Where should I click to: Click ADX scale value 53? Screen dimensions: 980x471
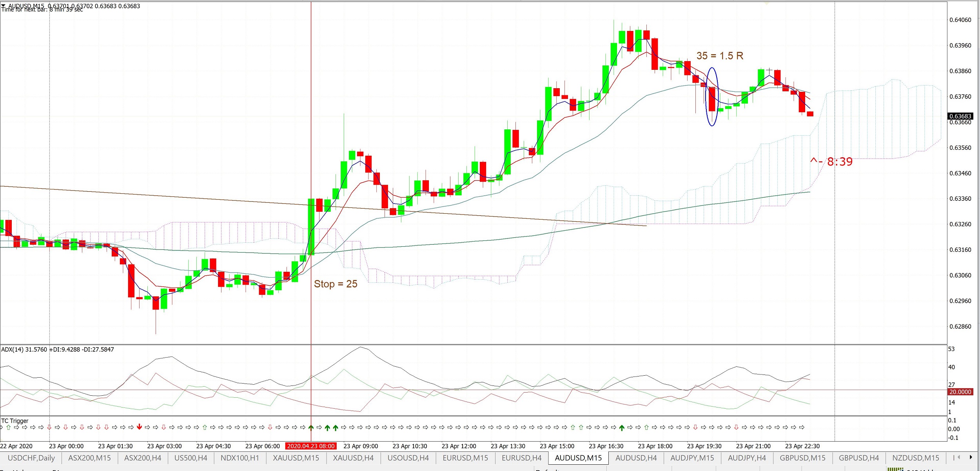951,349
